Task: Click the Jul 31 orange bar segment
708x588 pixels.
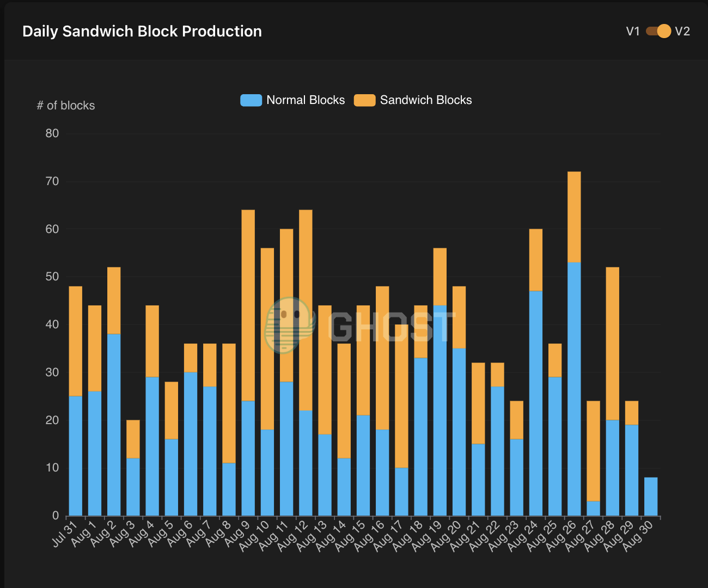Action: tap(76, 341)
